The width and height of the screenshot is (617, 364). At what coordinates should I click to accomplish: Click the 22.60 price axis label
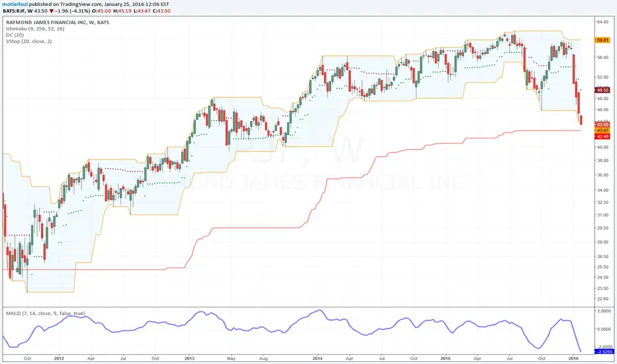602,299
